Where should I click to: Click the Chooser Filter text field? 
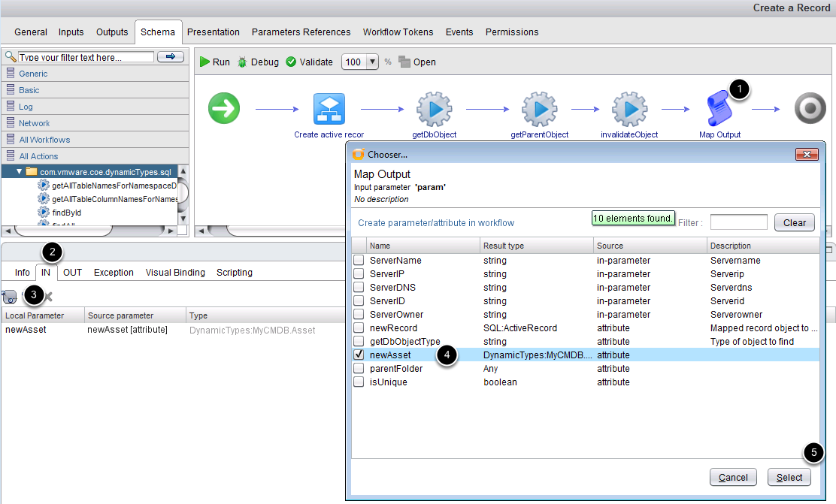(739, 222)
